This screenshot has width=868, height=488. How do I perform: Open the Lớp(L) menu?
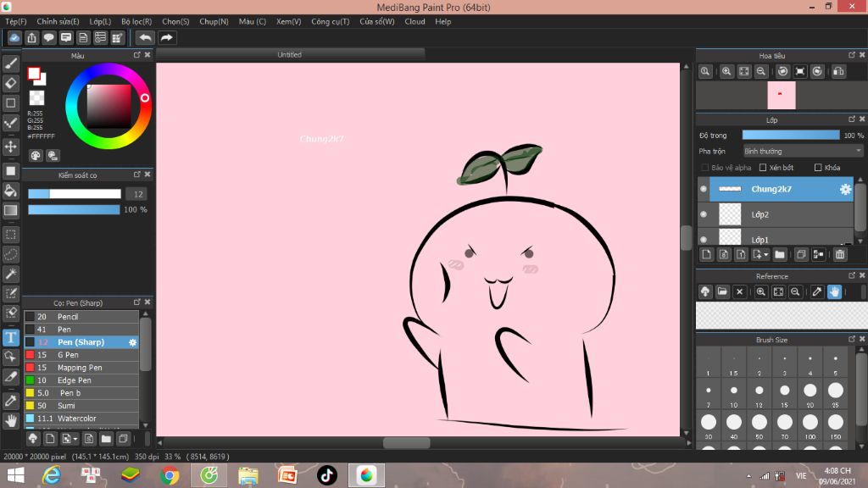point(100,21)
